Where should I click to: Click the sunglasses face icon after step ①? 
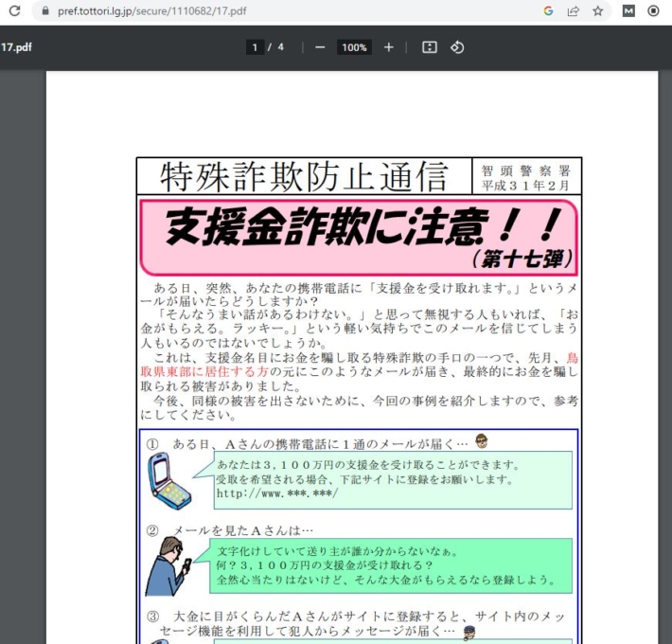482,441
